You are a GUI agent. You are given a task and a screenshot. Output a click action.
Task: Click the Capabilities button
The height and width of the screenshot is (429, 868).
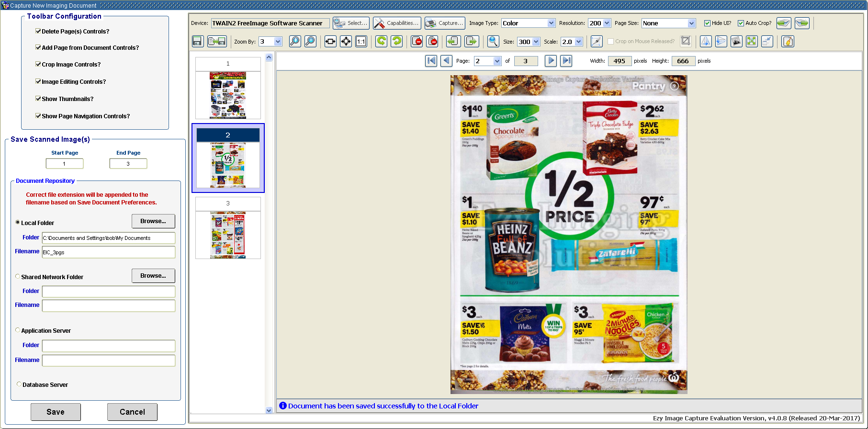[397, 23]
